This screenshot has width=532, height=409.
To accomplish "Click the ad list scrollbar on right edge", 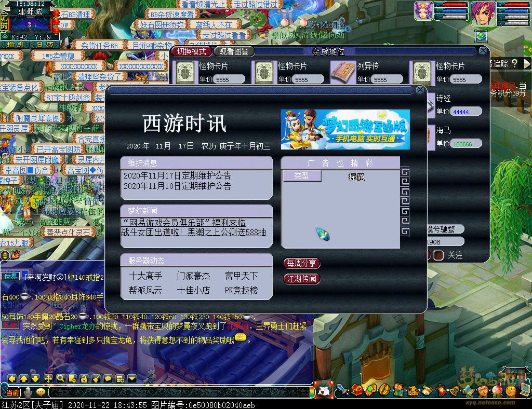I will click(x=405, y=201).
